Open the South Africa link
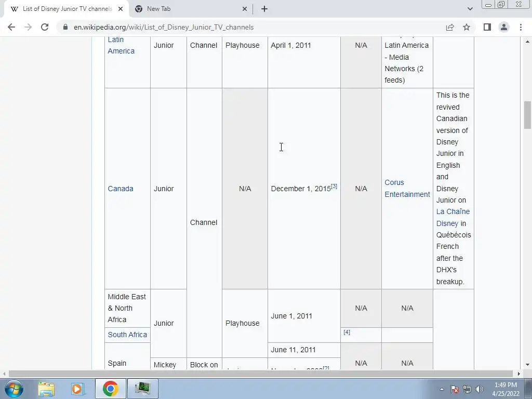The width and height of the screenshot is (532, 399). [127, 335]
